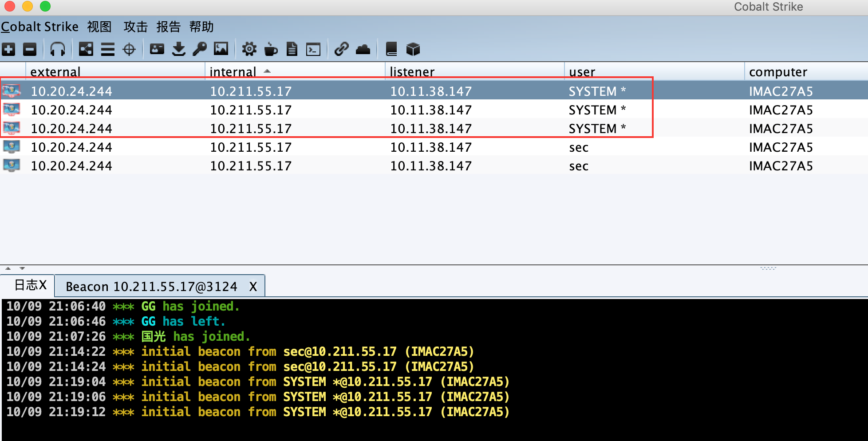The image size is (868, 441).
Task: Open the 帮助 menu
Action: point(201,27)
